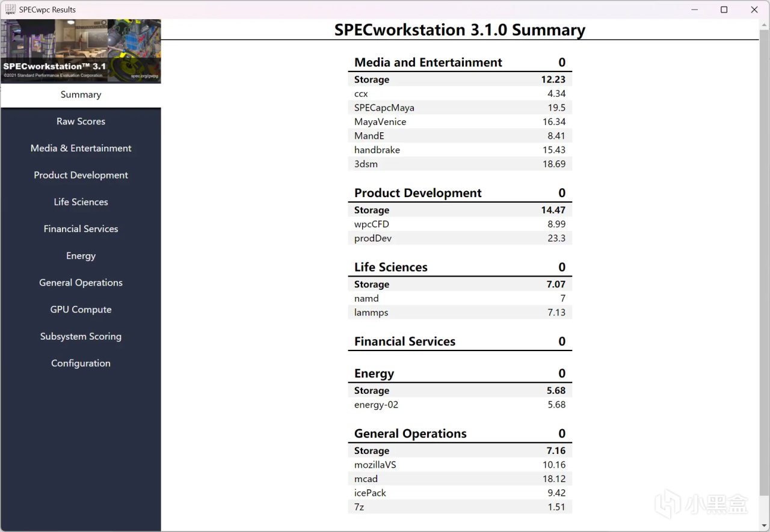Image resolution: width=770 pixels, height=532 pixels.
Task: Select the "wpcCFD" row label
Action: pyautogui.click(x=372, y=224)
